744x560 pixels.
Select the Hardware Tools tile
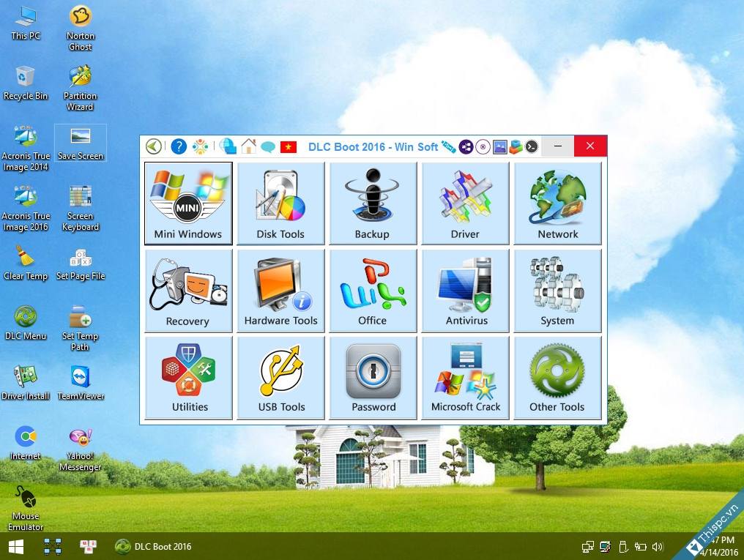(x=280, y=291)
